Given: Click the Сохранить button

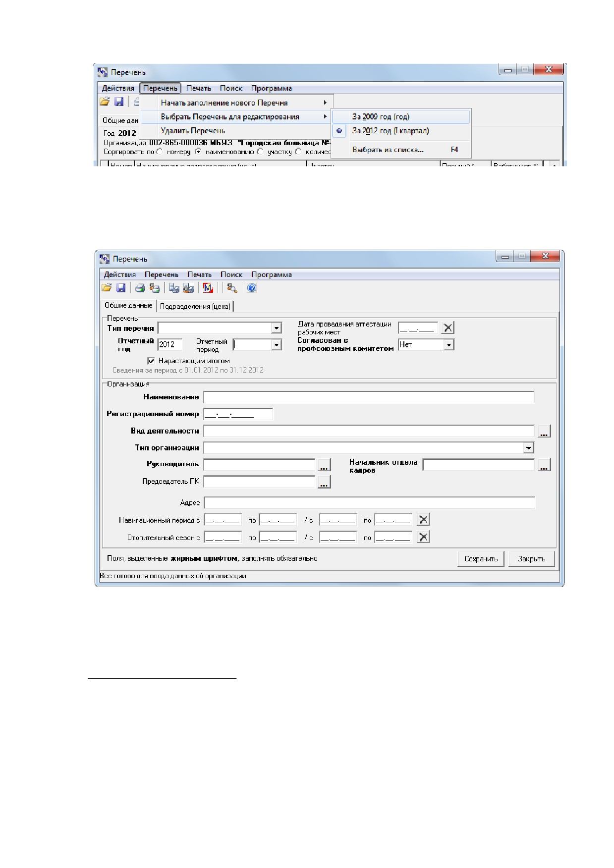Looking at the screenshot, I should (481, 559).
